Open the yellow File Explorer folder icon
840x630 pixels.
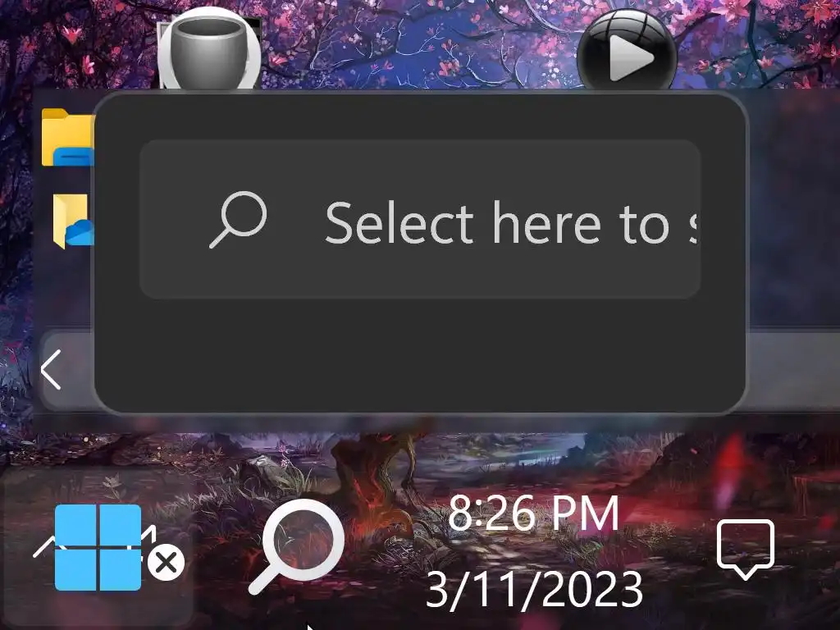click(x=67, y=137)
